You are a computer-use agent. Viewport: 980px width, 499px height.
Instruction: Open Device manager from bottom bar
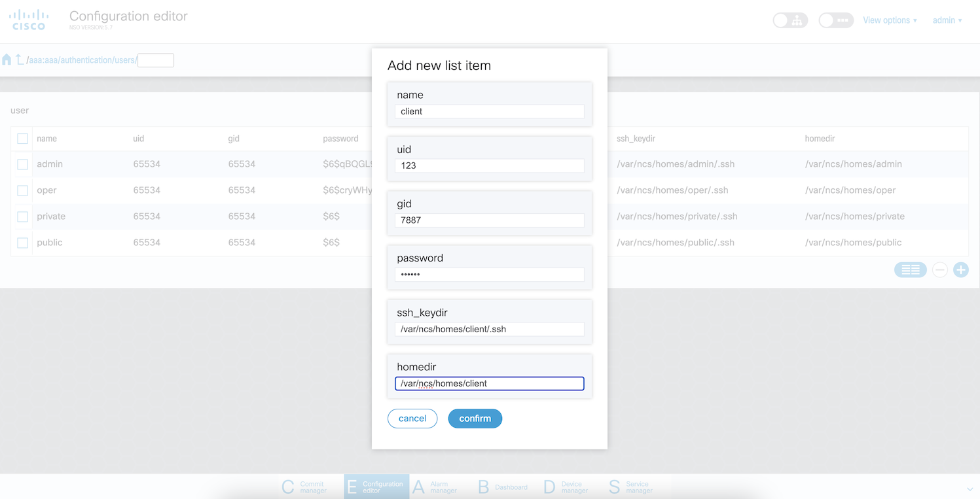566,487
